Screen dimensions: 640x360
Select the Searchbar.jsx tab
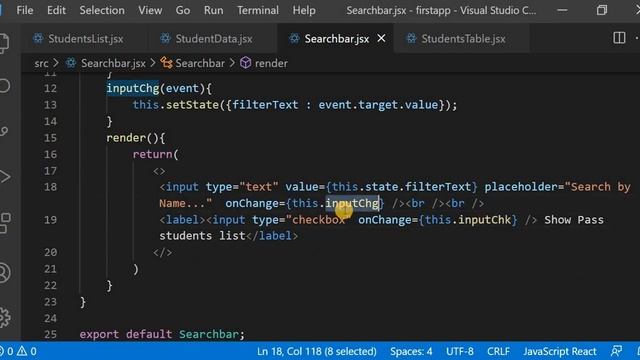tap(336, 39)
